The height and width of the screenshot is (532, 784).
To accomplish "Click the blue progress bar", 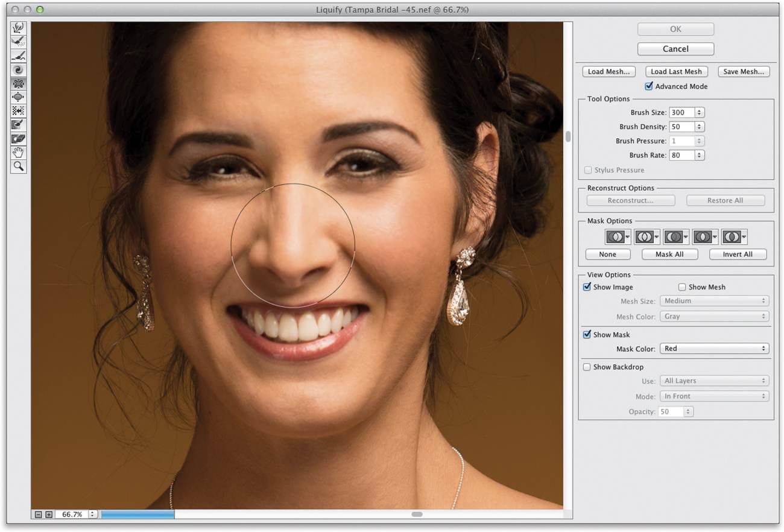I will 138,515.
